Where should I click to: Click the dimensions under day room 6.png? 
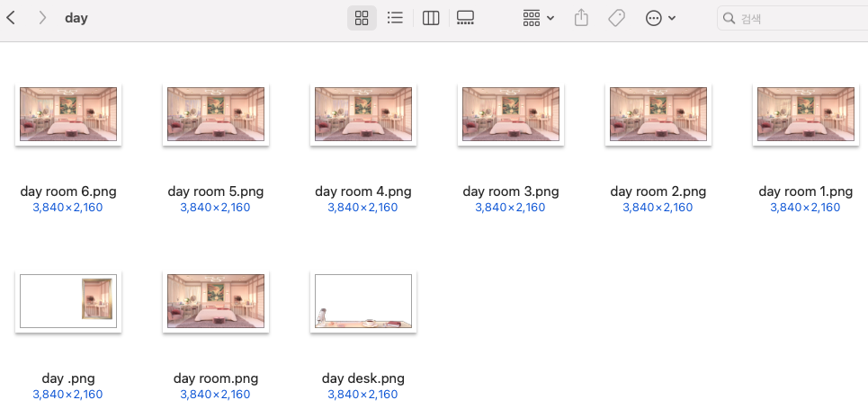click(68, 208)
